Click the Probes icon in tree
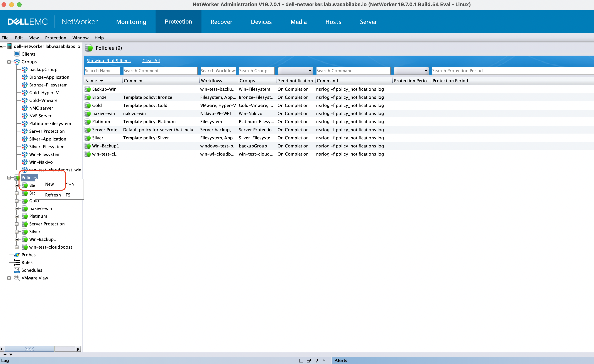 click(17, 255)
